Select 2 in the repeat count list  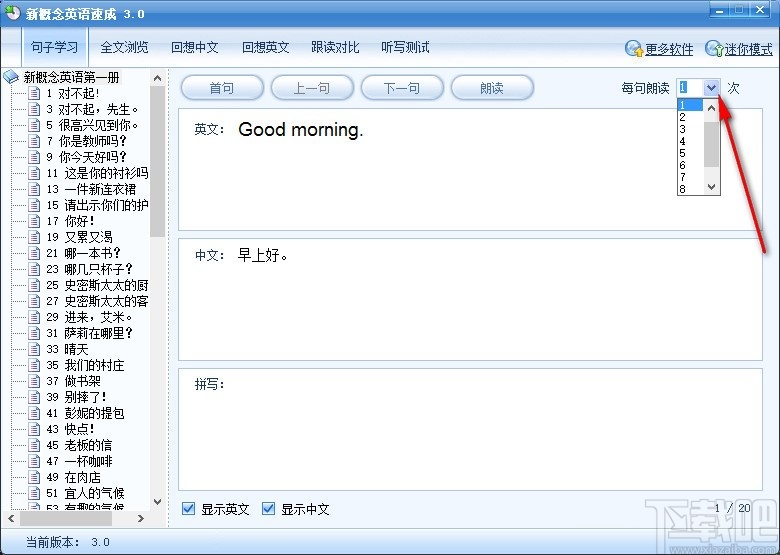tap(690, 117)
